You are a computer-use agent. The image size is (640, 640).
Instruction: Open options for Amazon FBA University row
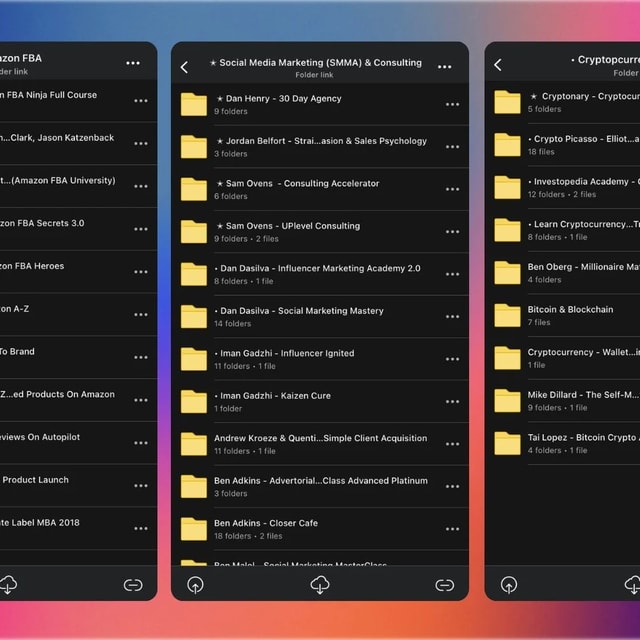click(141, 187)
